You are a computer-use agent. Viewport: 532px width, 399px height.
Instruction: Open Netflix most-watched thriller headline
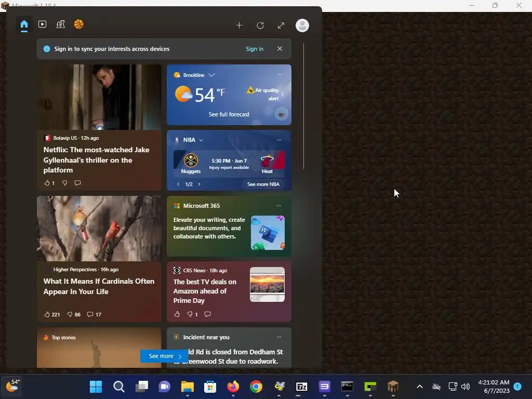coord(96,160)
